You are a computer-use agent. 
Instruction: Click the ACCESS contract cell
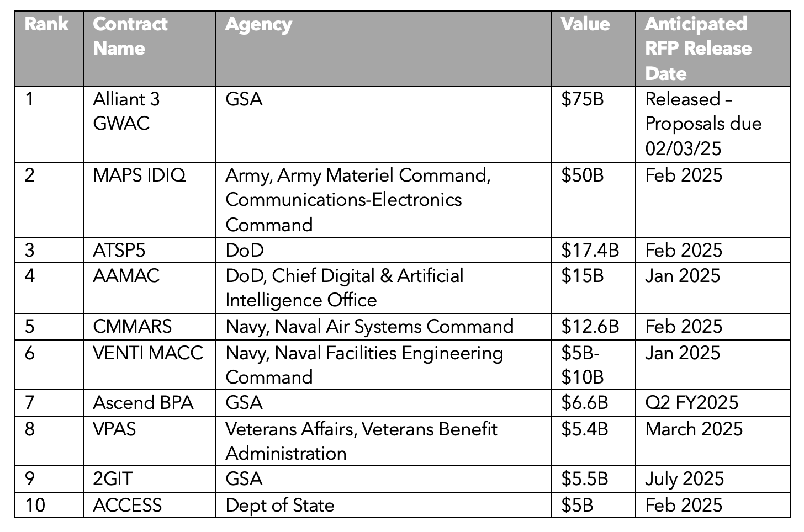pos(149,505)
